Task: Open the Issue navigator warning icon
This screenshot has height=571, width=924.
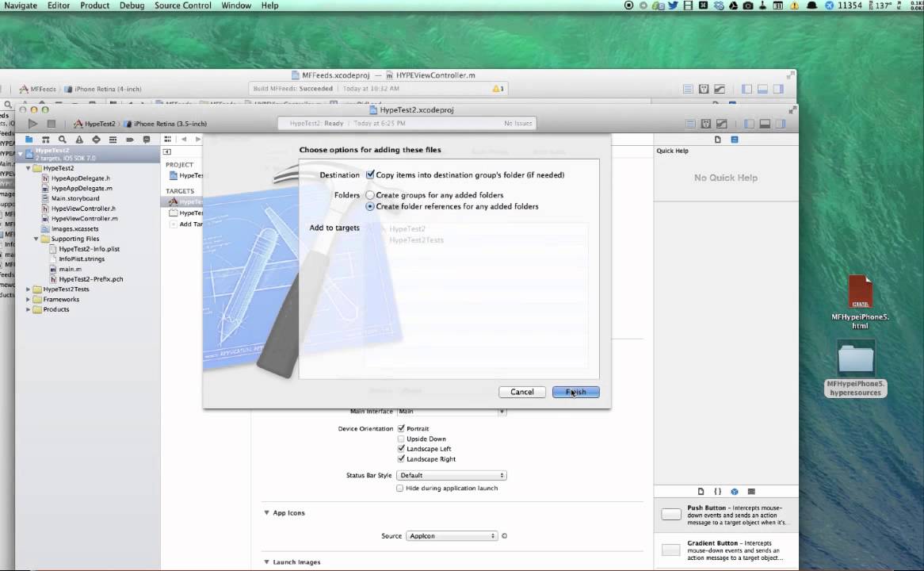Action: tap(79, 140)
